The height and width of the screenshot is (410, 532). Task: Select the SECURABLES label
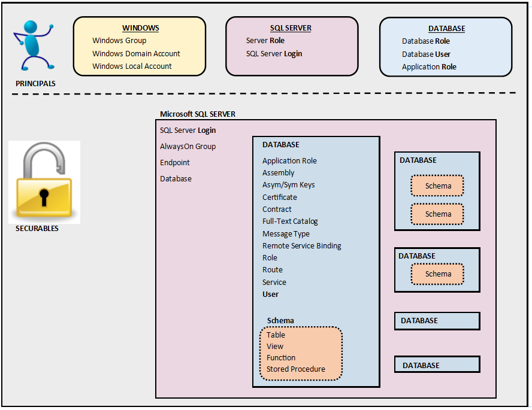point(37,229)
